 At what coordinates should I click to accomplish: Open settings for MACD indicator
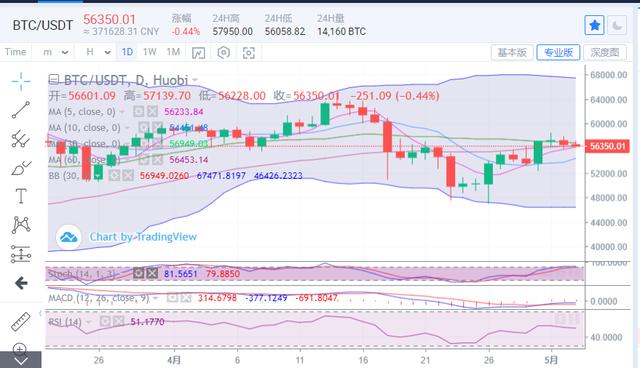point(172,298)
